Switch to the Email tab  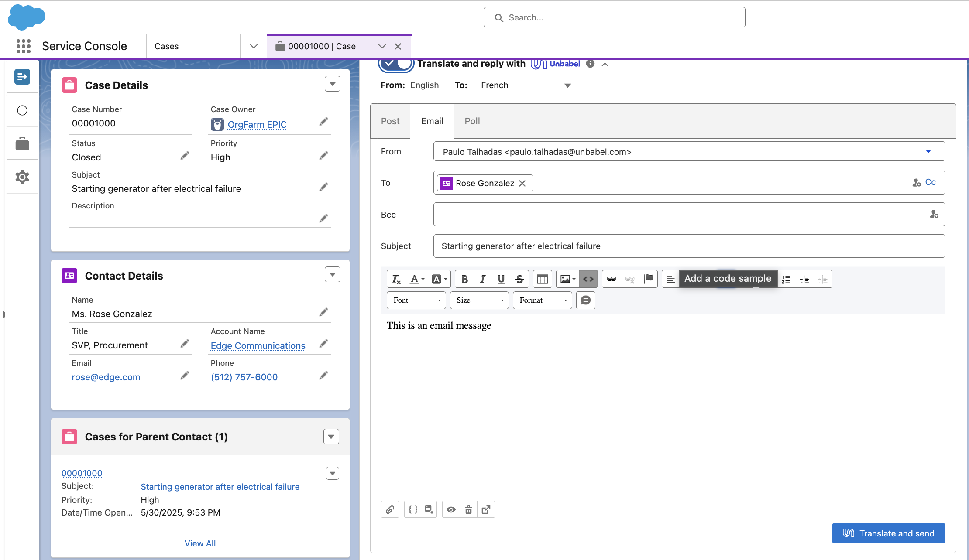click(432, 121)
